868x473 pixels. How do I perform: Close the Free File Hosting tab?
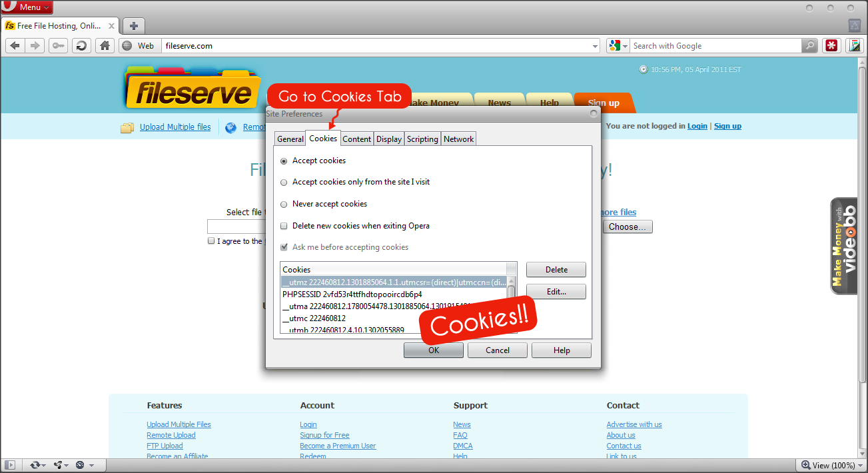point(111,26)
